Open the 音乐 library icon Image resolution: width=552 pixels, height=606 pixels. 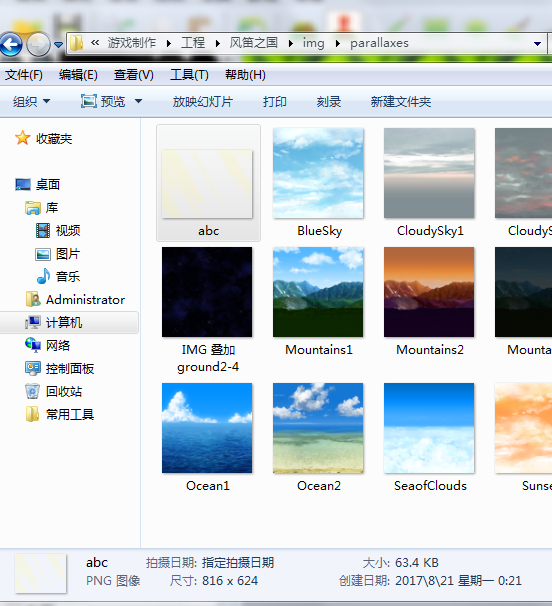pos(43,276)
